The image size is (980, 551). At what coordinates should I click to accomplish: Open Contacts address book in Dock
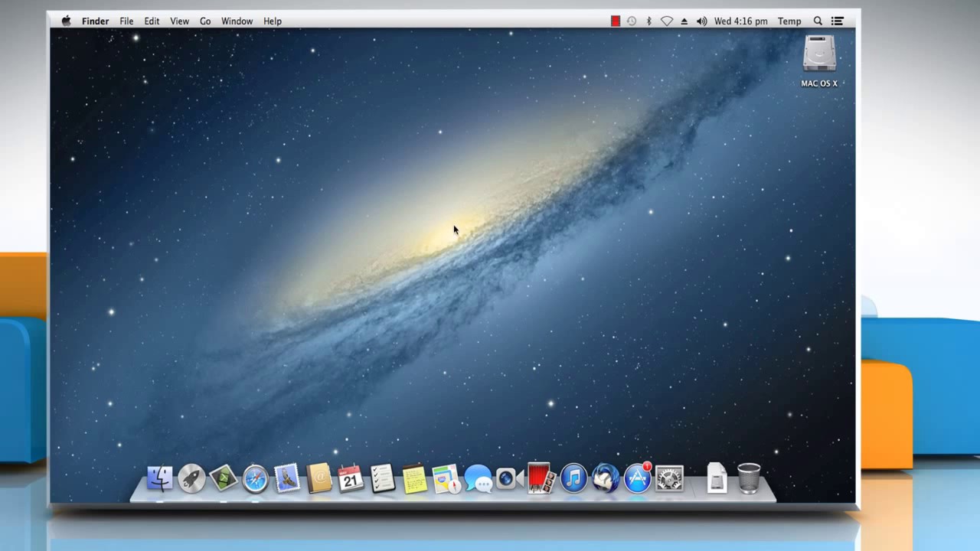coord(318,479)
